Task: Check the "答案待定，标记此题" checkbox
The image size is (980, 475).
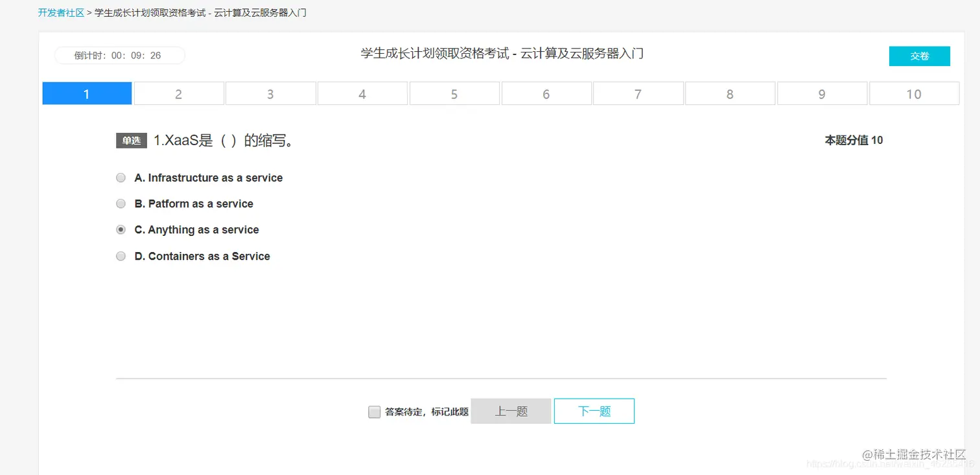Action: pos(374,411)
